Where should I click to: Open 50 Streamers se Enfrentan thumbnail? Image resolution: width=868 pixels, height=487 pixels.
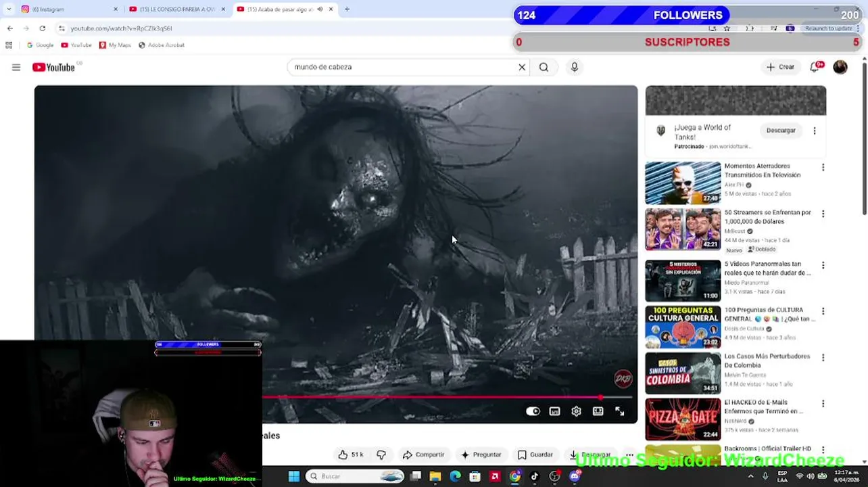pyautogui.click(x=683, y=229)
